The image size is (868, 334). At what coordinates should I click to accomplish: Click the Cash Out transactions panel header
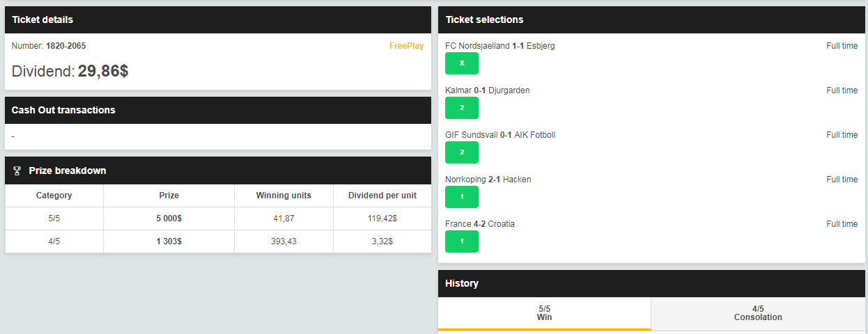(218, 110)
